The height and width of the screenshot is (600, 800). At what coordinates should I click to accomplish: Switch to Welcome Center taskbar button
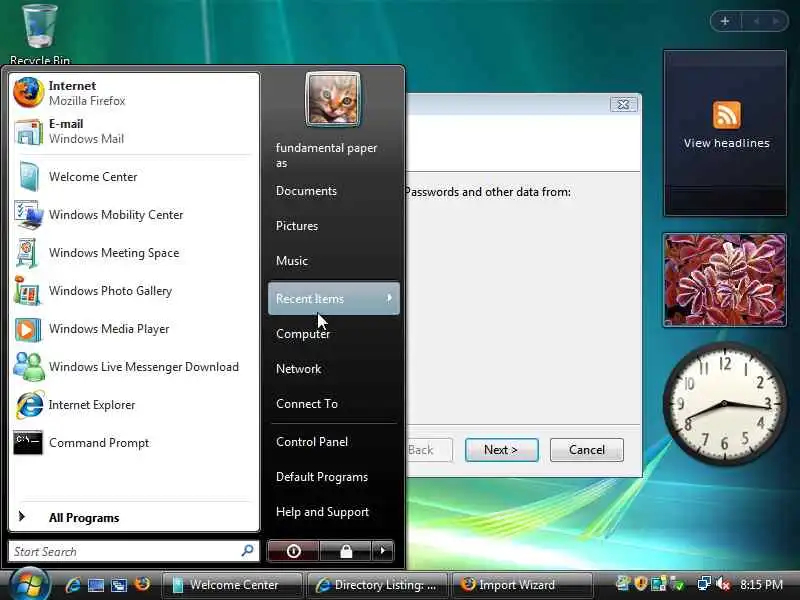tap(233, 585)
